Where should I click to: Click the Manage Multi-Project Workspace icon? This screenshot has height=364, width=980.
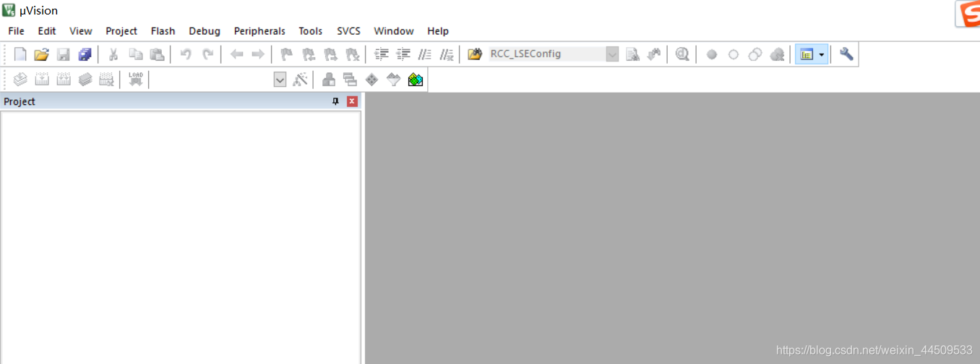click(x=351, y=80)
